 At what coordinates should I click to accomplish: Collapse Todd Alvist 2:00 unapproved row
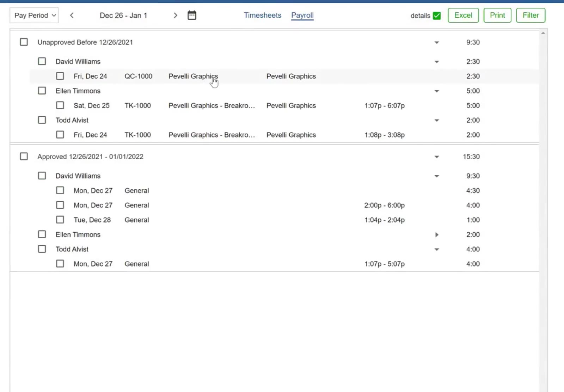(x=437, y=120)
